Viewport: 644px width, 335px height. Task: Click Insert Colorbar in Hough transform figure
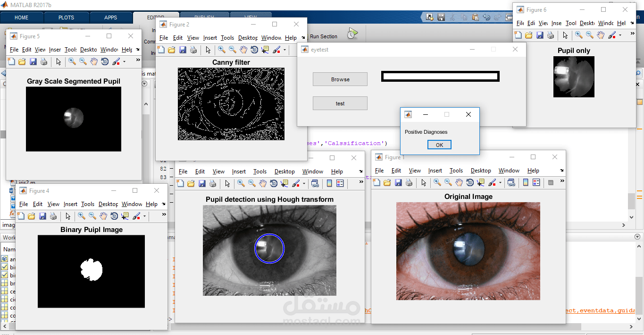point(329,183)
